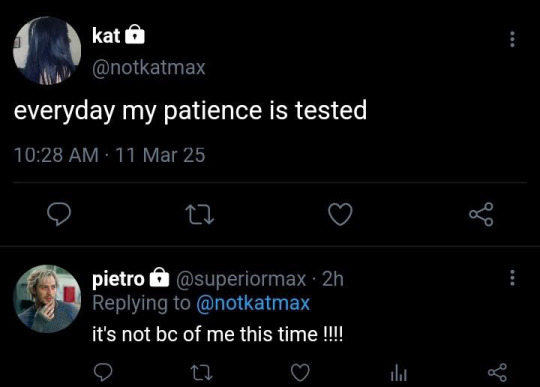540x387 pixels.
Task: Click the @superiormax handle
Action: tap(241, 279)
